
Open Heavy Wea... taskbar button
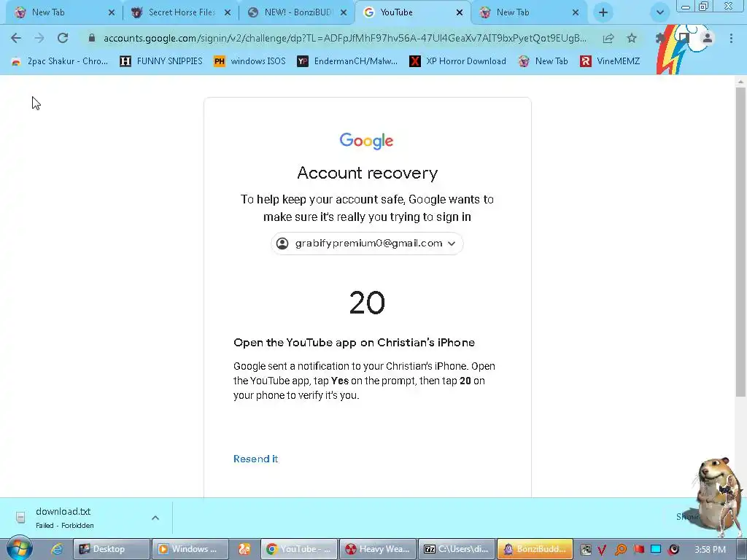point(378,549)
